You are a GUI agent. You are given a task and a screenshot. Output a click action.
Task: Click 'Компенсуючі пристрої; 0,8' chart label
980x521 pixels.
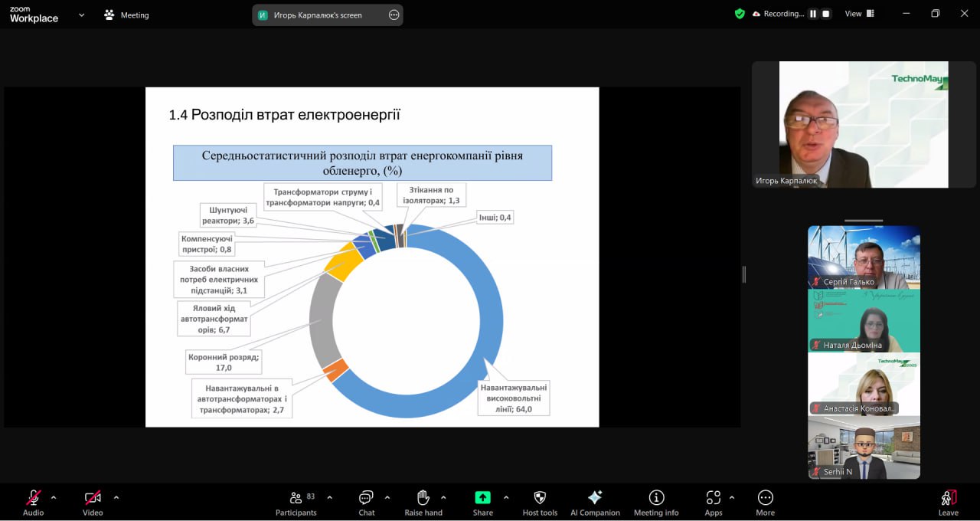(207, 244)
